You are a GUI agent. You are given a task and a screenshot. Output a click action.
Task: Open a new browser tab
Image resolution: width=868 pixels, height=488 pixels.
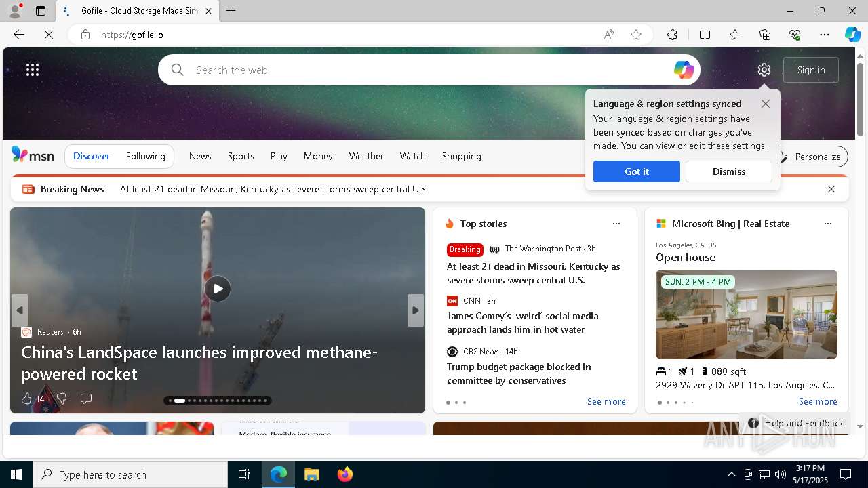231,11
